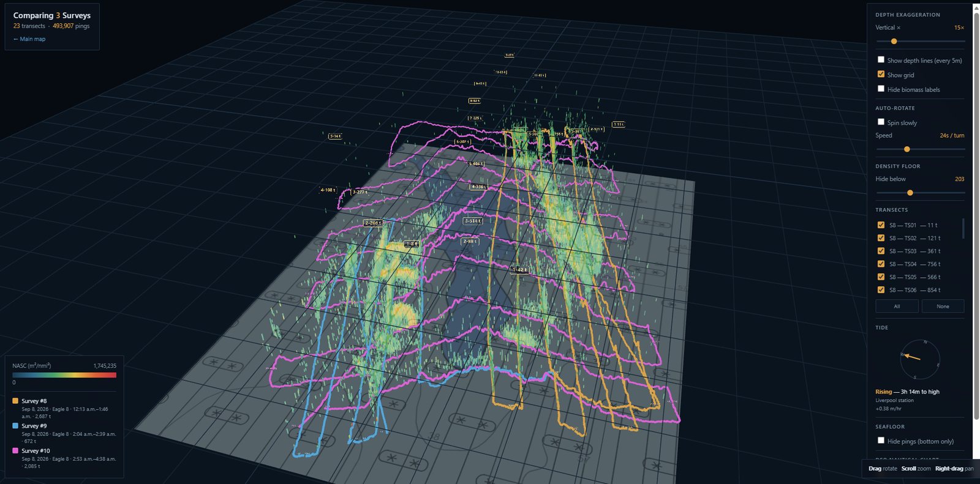Uncheck transect S8 — TS02 — 121 t
The image size is (980, 484).
pos(881,238)
